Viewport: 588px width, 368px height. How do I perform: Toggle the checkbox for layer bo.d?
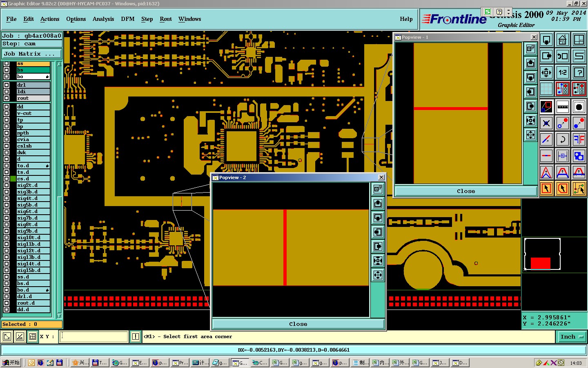point(7,290)
